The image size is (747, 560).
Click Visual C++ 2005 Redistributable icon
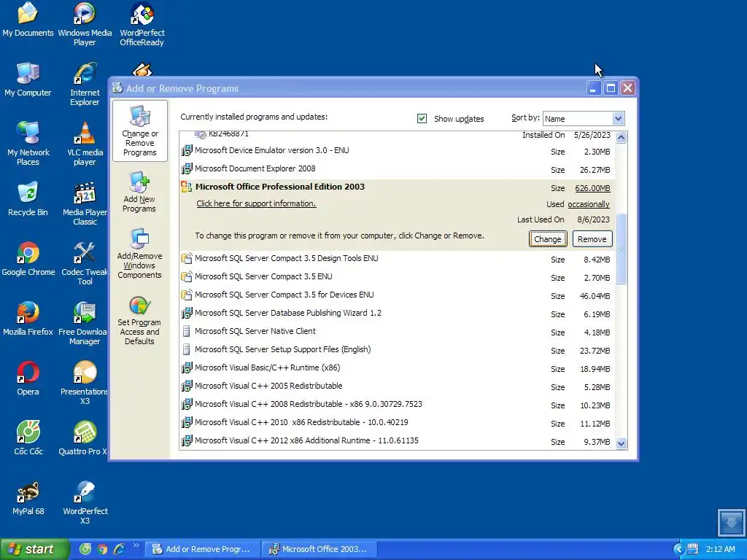tap(187, 386)
